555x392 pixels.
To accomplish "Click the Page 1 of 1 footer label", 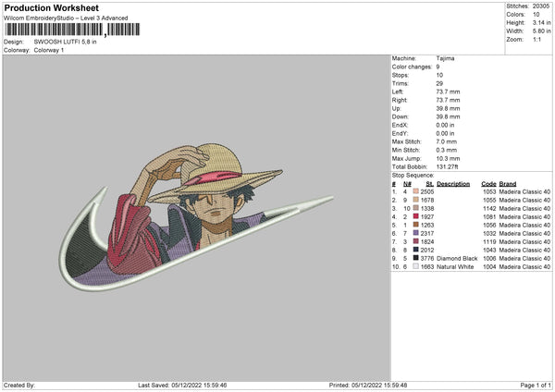I will [x=536, y=385].
